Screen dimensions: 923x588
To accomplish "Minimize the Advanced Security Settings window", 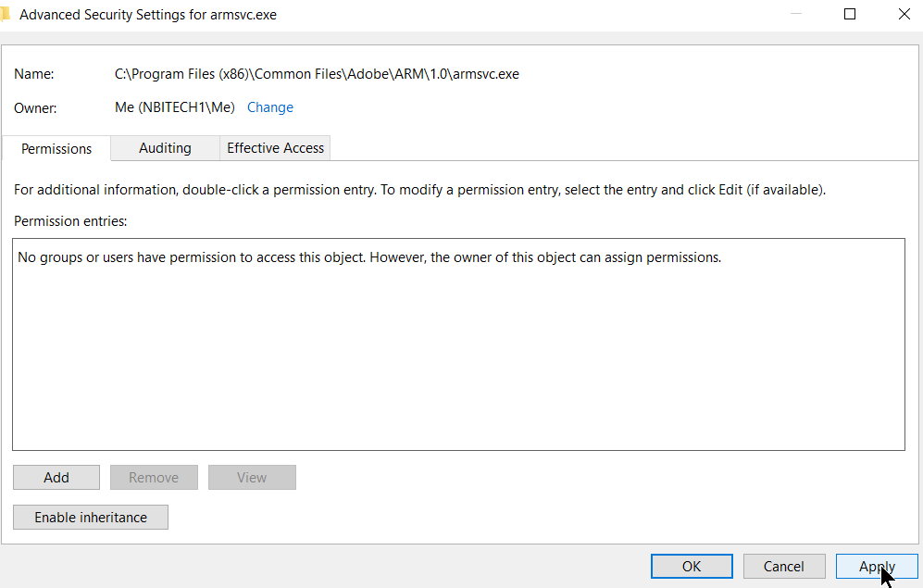I will (x=794, y=14).
